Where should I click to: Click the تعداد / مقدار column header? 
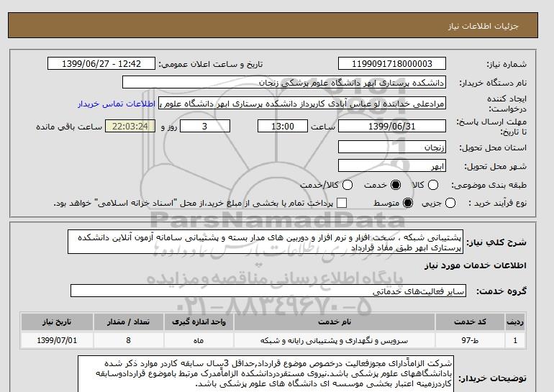point(128,322)
